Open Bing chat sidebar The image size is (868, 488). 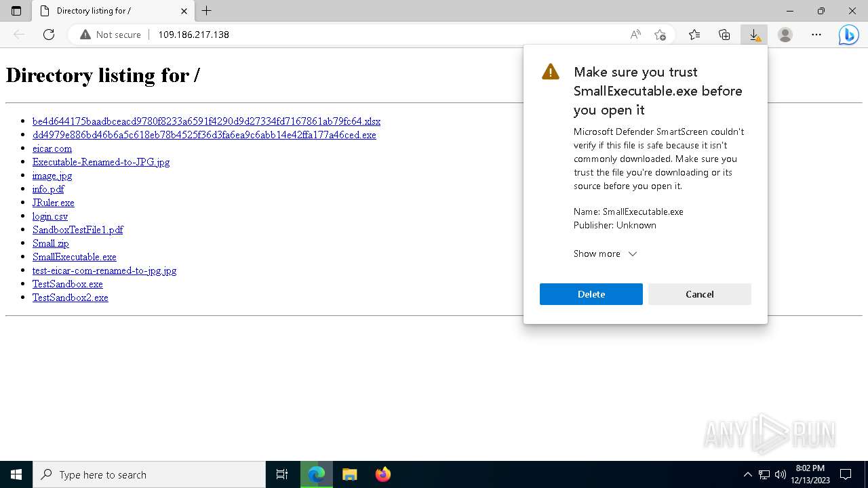tap(848, 35)
